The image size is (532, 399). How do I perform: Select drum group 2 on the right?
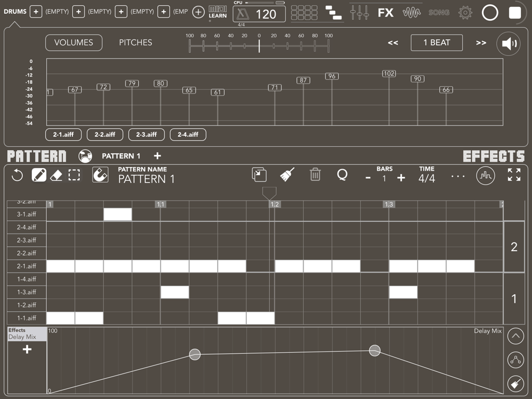coord(514,247)
